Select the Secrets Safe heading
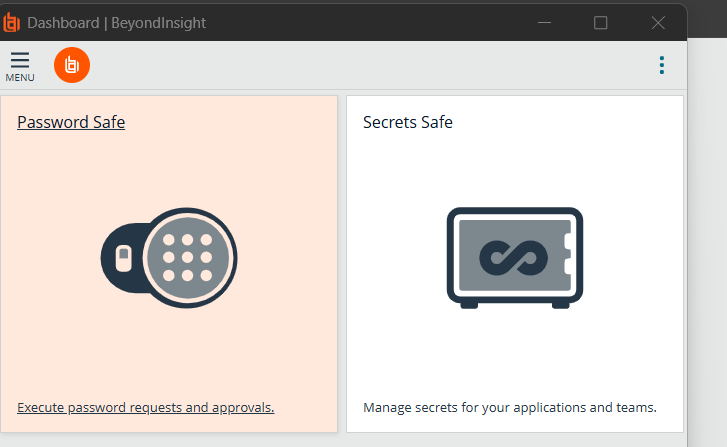727x447 pixels. [408, 122]
